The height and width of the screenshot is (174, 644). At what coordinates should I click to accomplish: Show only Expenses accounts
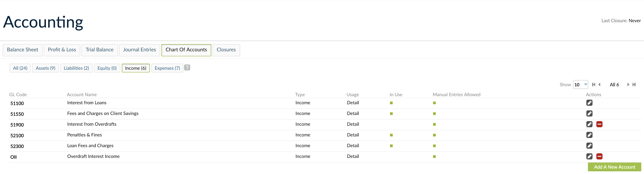[167, 68]
